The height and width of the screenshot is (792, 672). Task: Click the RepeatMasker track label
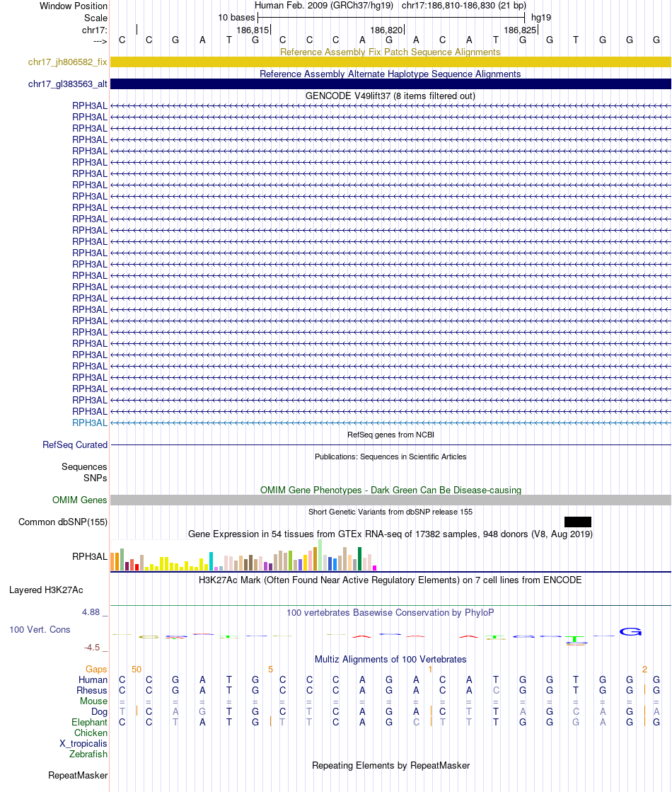[78, 775]
